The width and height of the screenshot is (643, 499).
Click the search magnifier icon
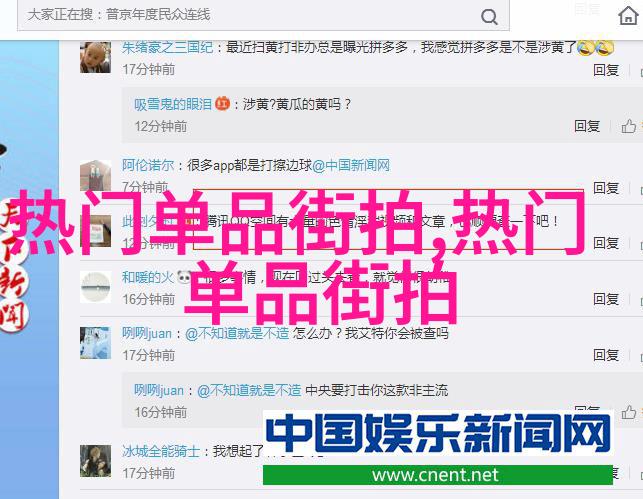tap(489, 17)
